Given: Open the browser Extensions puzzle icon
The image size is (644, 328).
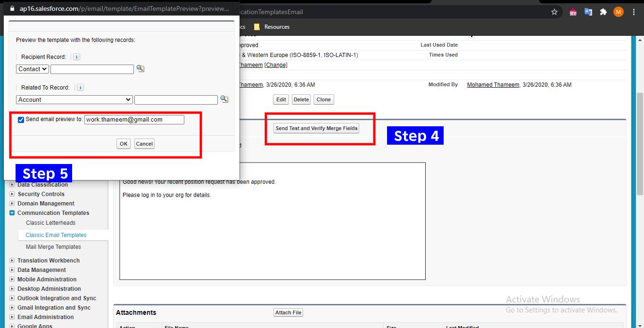Looking at the screenshot, I should 603,12.
